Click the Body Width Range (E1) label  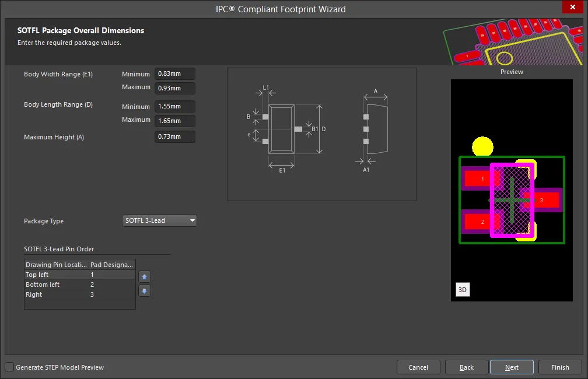click(x=58, y=74)
